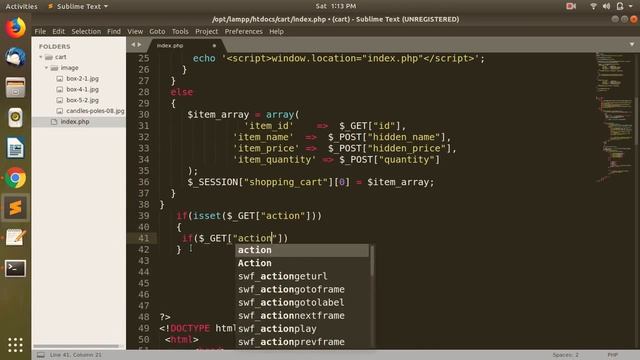Open the Project menu
The image size is (640, 360).
[207, 31]
